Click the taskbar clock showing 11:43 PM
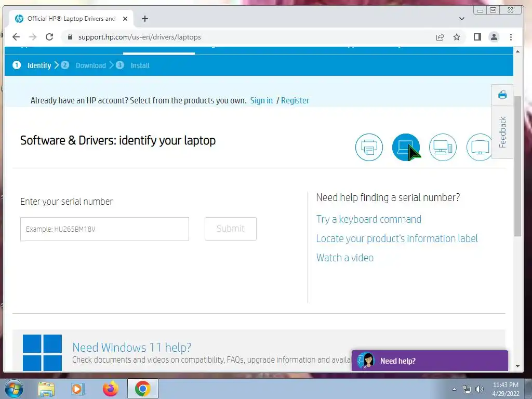This screenshot has height=399, width=532. [506, 389]
